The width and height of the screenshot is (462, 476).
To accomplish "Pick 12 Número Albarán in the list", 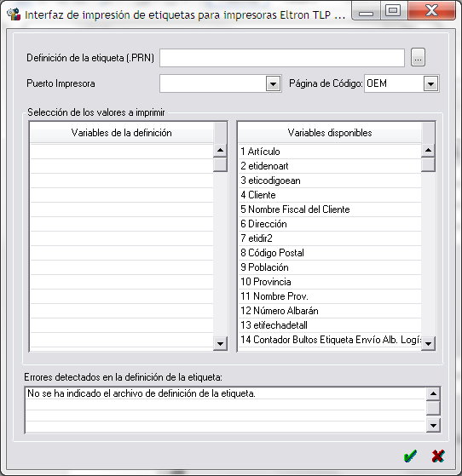I will click(330, 311).
